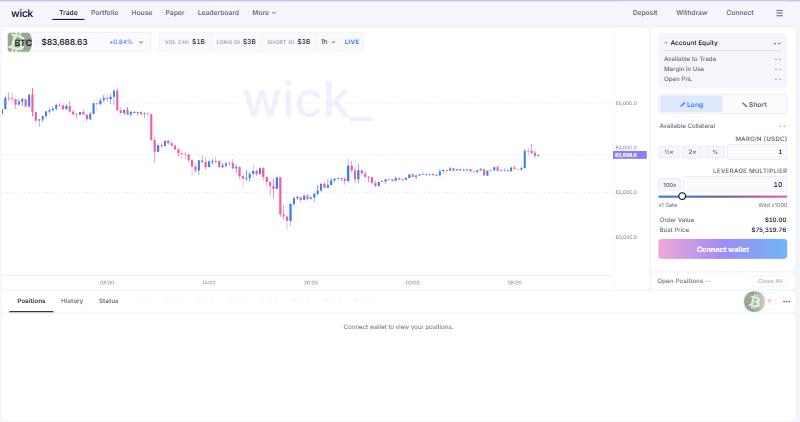View the Leaderboard

218,13
